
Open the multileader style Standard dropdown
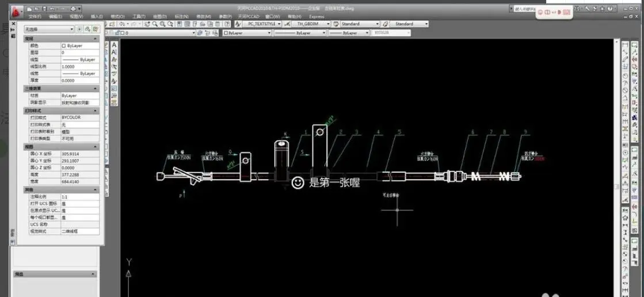coord(409,24)
